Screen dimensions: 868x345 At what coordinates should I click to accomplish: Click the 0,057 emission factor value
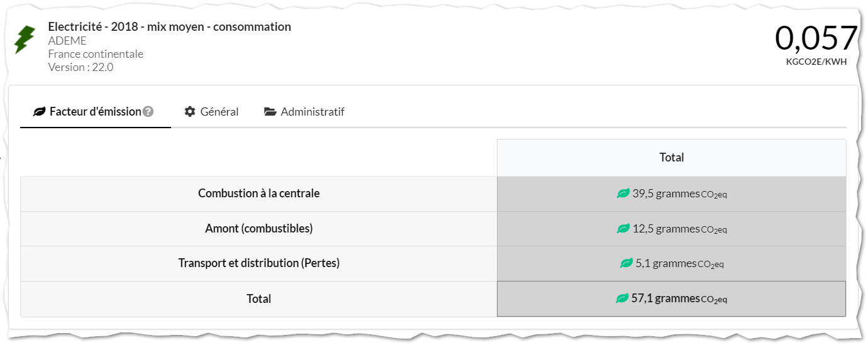coord(816,38)
